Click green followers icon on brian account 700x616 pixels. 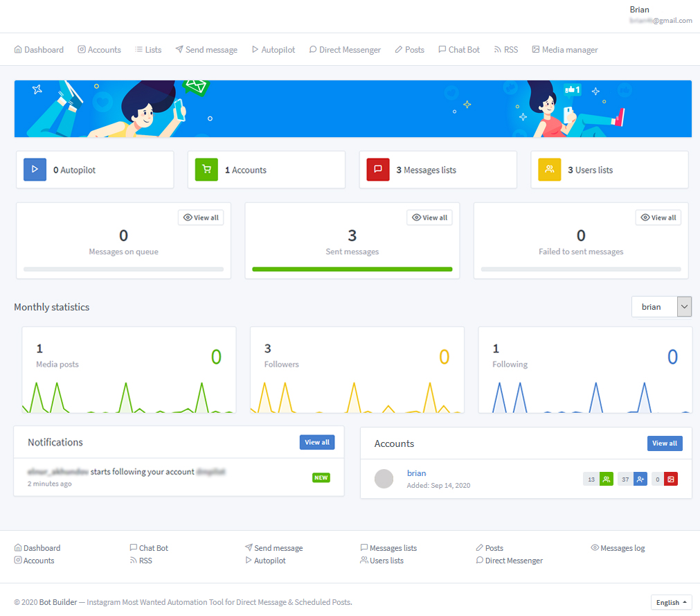point(607,479)
